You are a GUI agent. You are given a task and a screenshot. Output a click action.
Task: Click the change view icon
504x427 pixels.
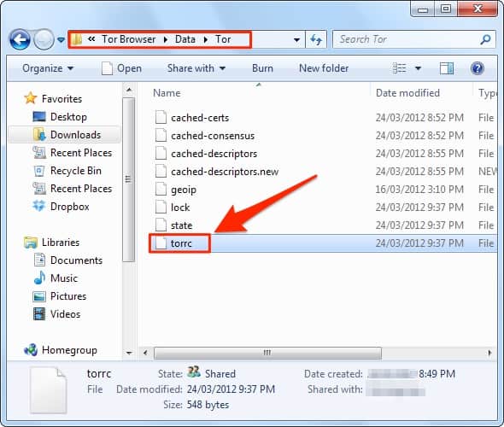pyautogui.click(x=399, y=68)
